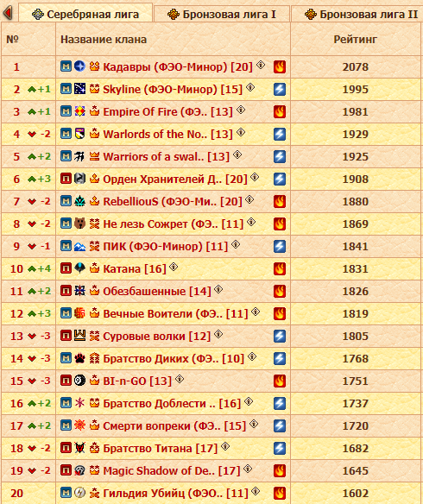Click the lightning icon in Skyline row
Viewport: 423px width, 504px height.
coord(280,90)
